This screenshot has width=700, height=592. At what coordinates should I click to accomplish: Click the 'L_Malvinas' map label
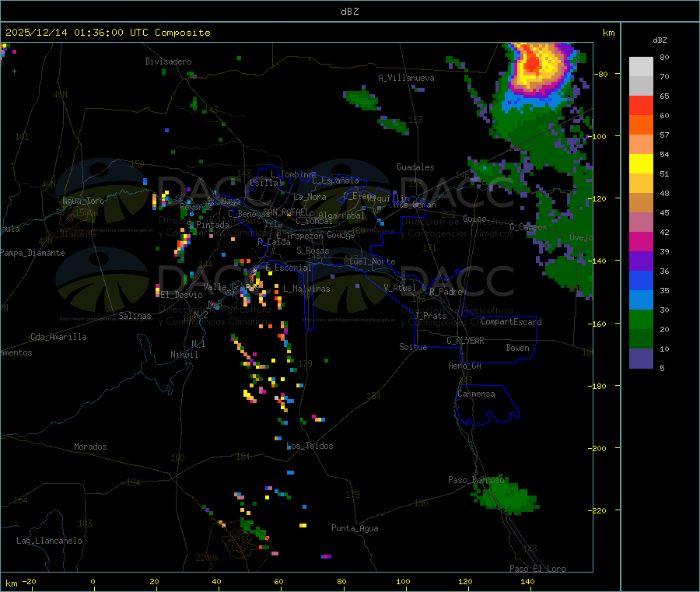[x=306, y=289]
